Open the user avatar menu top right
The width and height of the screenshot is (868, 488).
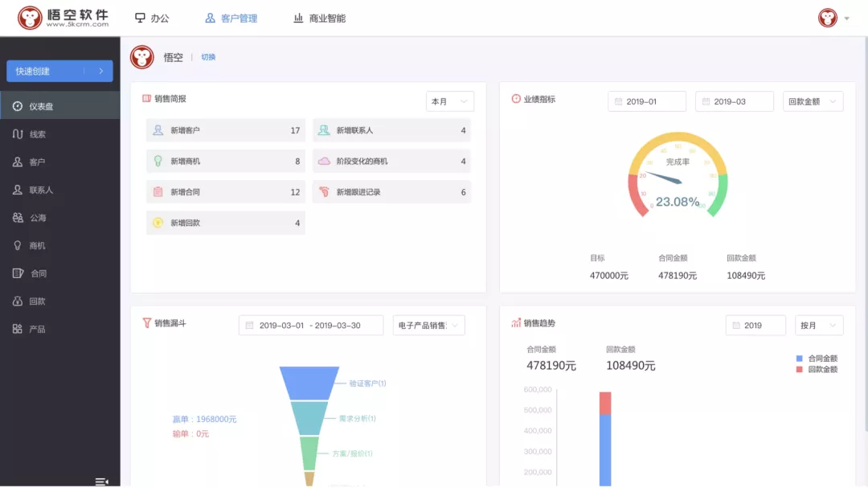coord(829,16)
